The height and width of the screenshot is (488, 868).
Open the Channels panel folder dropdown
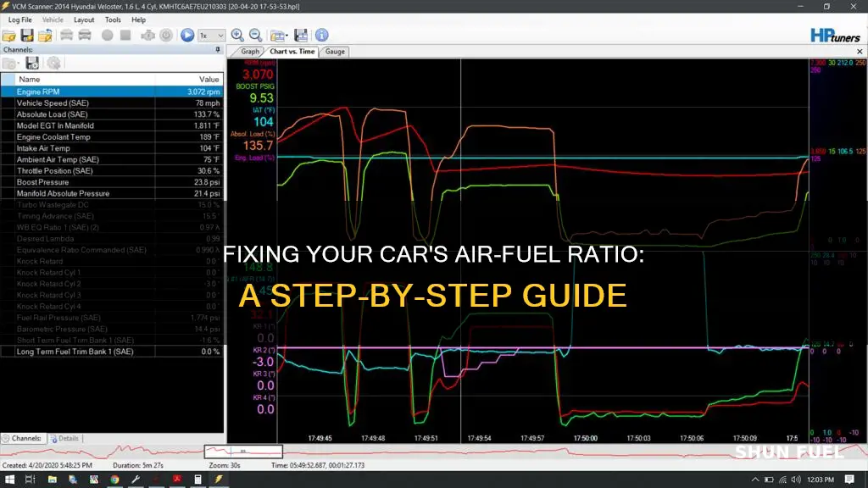pyautogui.click(x=10, y=63)
